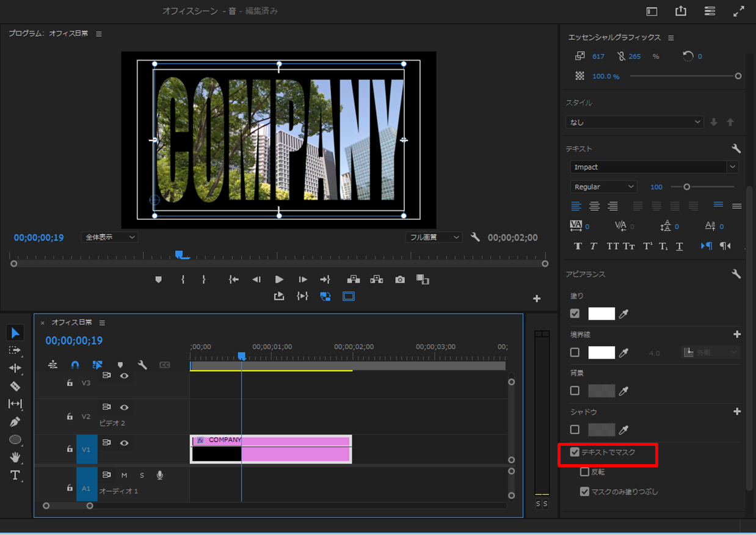The height and width of the screenshot is (535, 756).
Task: Toggle the timeline Snap magnet icon
Action: point(75,365)
